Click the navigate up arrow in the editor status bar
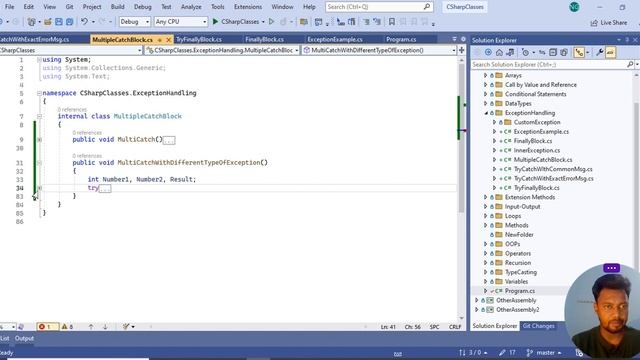Screen dimensions: 640x360 [91, 327]
